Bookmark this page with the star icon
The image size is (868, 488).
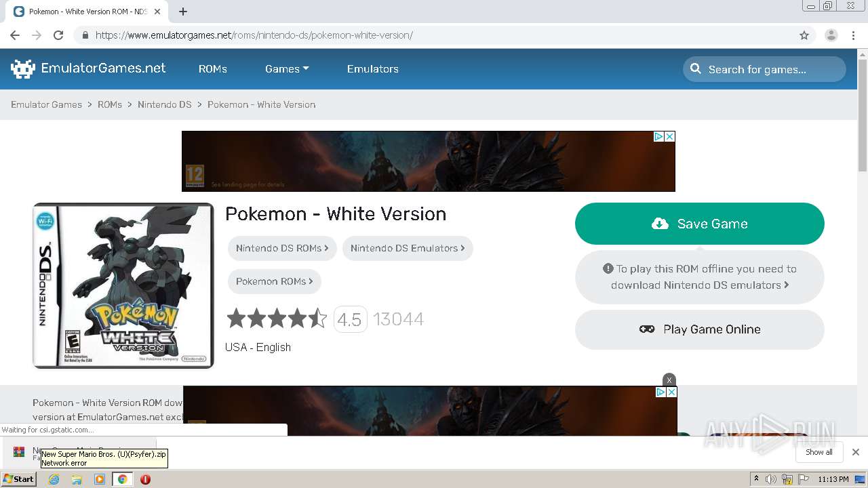[804, 35]
